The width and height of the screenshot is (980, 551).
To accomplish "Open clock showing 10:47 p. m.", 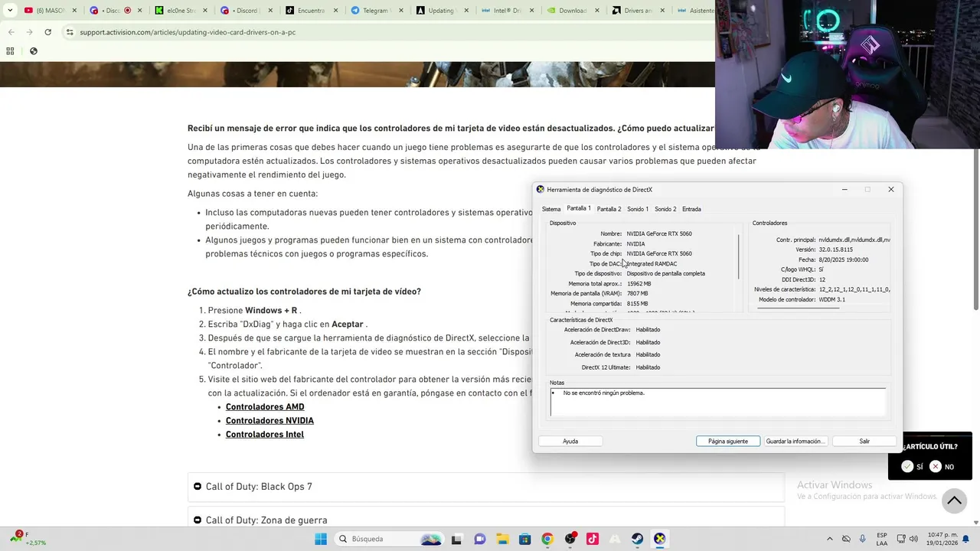I will [x=942, y=539].
